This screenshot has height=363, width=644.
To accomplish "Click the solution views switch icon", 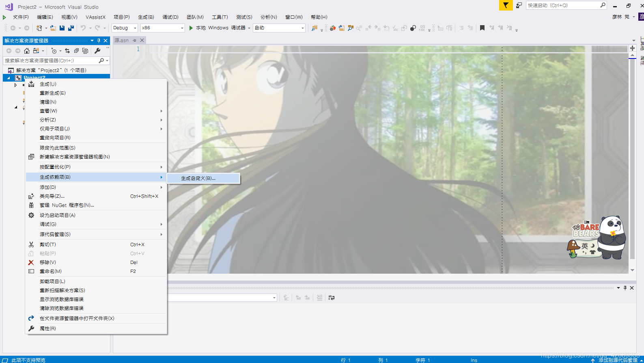I will click(36, 51).
